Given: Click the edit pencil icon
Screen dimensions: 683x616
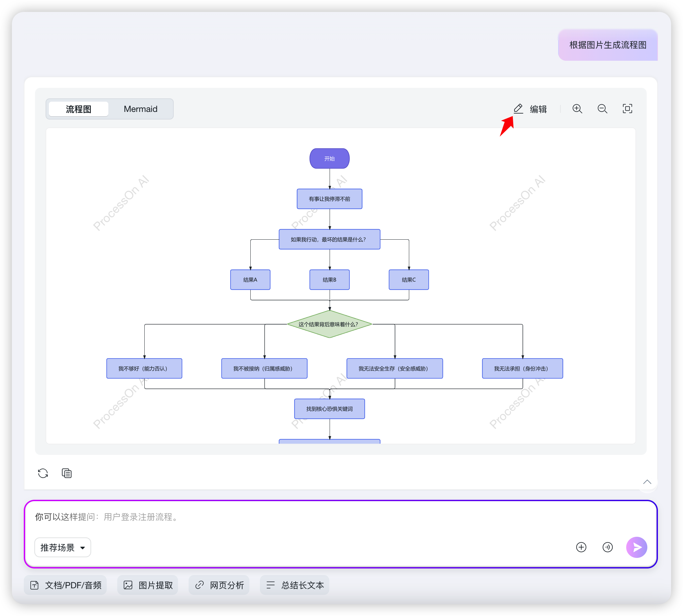Looking at the screenshot, I should (518, 109).
